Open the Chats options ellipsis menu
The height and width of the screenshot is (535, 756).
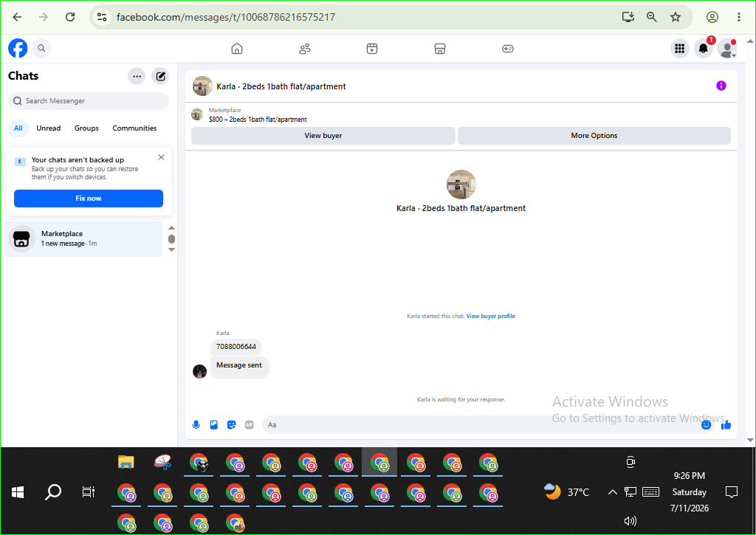(x=137, y=76)
